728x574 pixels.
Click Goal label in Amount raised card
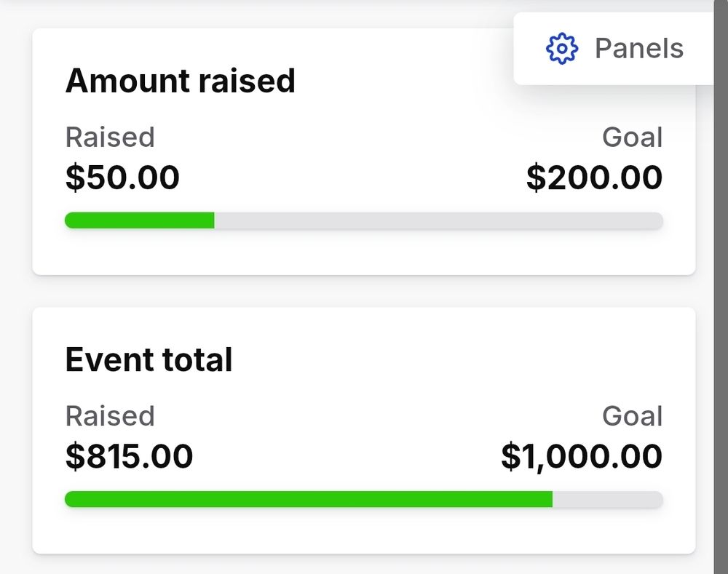point(633,137)
